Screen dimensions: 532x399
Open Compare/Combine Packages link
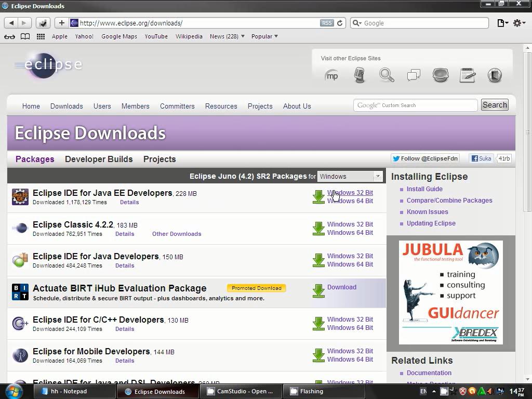coord(449,201)
